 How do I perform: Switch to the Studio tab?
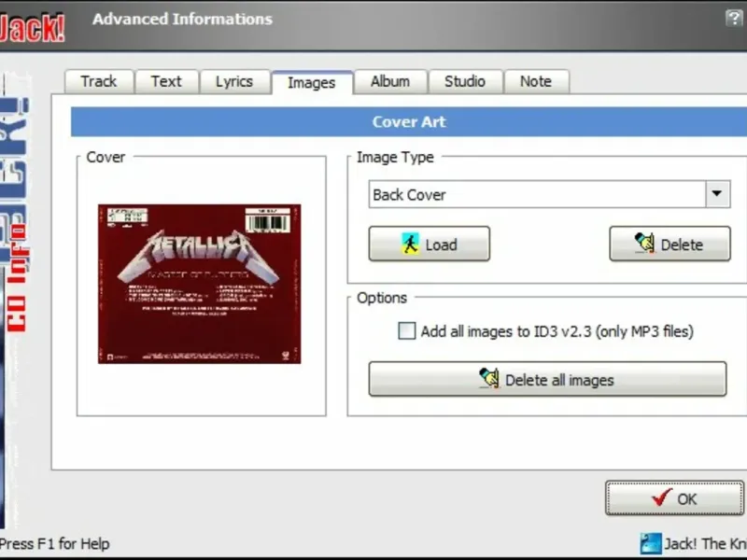click(x=465, y=81)
